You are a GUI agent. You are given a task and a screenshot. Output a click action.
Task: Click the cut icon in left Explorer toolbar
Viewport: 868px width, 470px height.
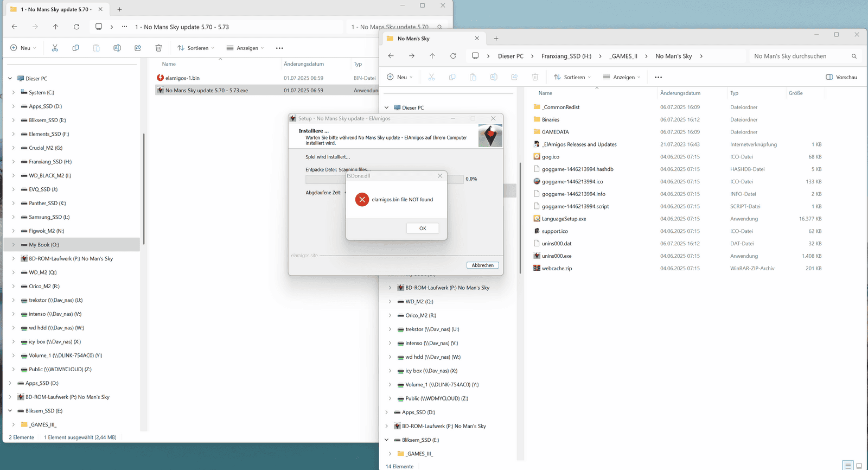[55, 48]
